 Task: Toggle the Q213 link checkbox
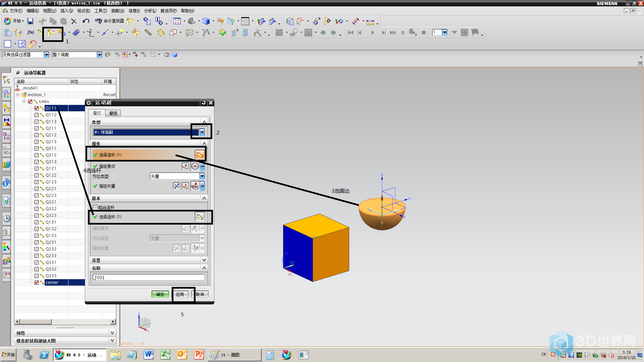pos(37,142)
